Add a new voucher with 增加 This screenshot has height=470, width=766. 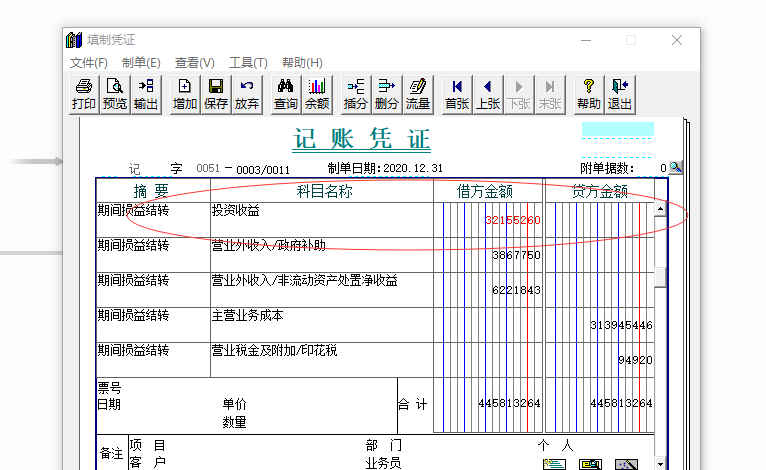(185, 94)
